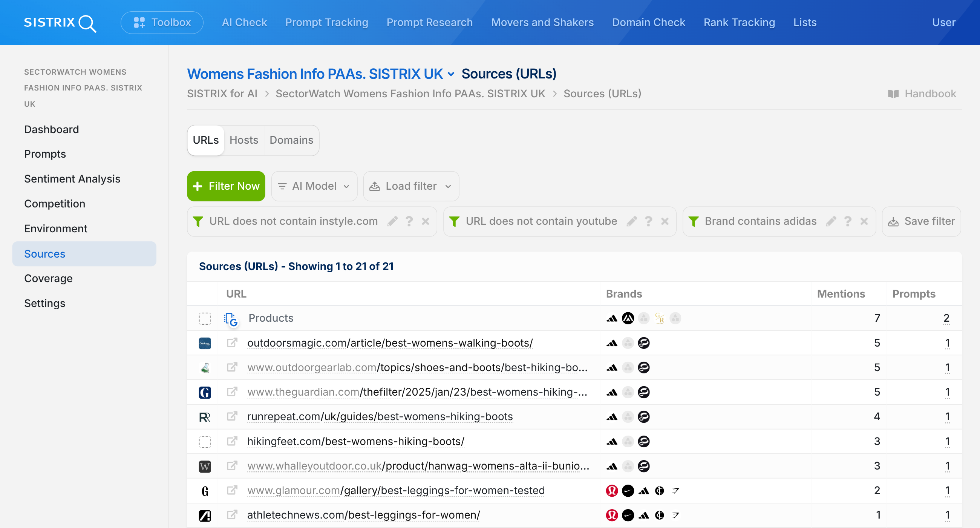
Task: Open the Handbook link
Action: (x=922, y=94)
